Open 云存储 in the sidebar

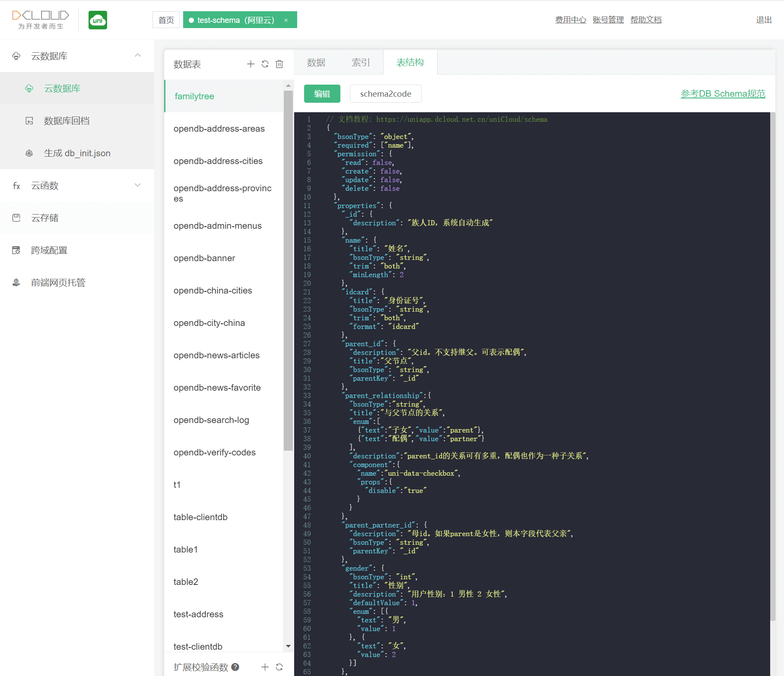tap(77, 218)
